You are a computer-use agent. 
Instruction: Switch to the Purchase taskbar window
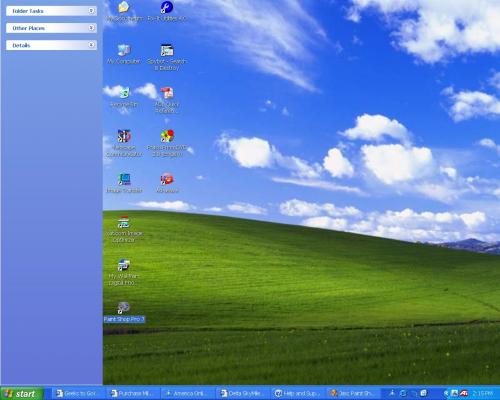click(134, 394)
